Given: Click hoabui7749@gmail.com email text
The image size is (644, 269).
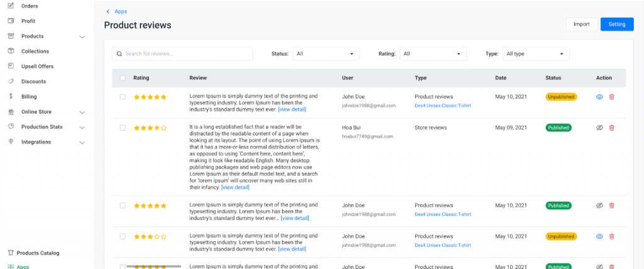Looking at the screenshot, I should coord(367,136).
